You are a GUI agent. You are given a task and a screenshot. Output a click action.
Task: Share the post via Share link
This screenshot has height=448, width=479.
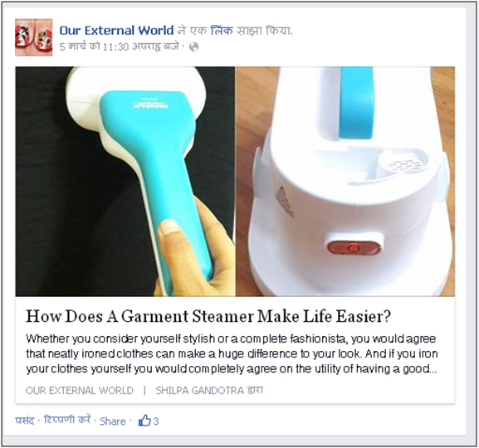pos(112,421)
